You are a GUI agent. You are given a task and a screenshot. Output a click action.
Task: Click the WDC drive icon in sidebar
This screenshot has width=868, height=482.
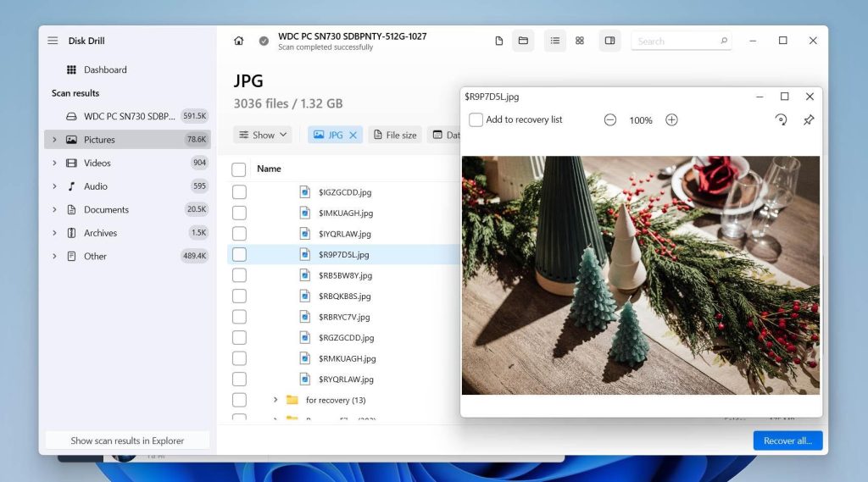(x=71, y=116)
